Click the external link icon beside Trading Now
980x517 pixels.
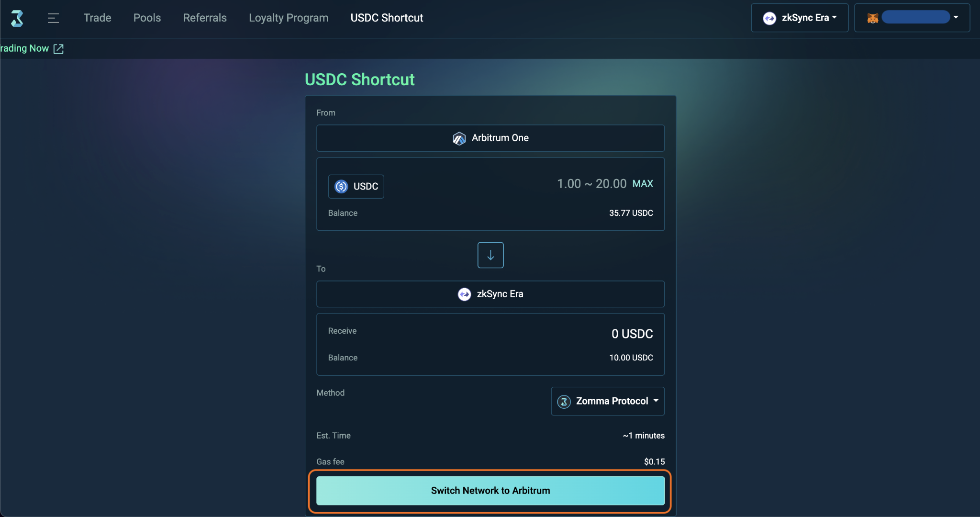pyautogui.click(x=58, y=49)
